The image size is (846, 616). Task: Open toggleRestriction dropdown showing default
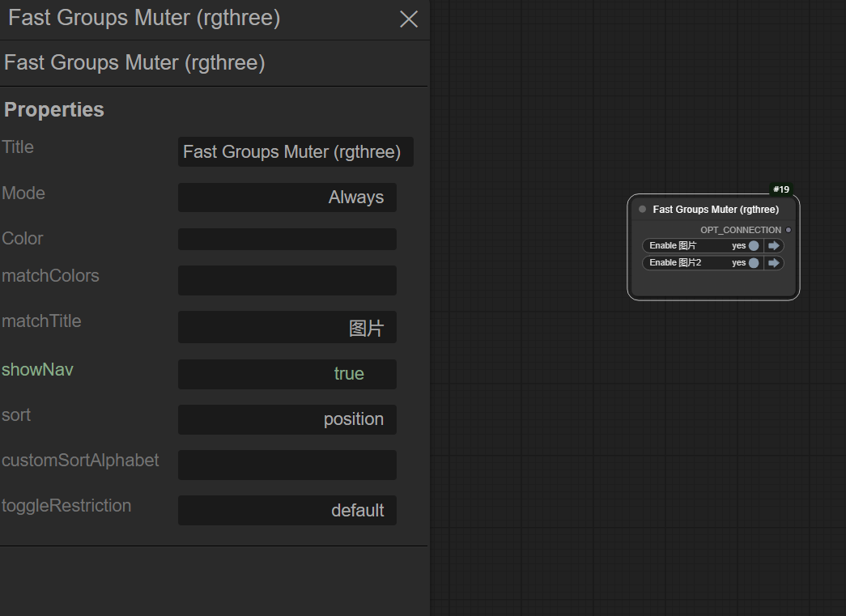[287, 511]
